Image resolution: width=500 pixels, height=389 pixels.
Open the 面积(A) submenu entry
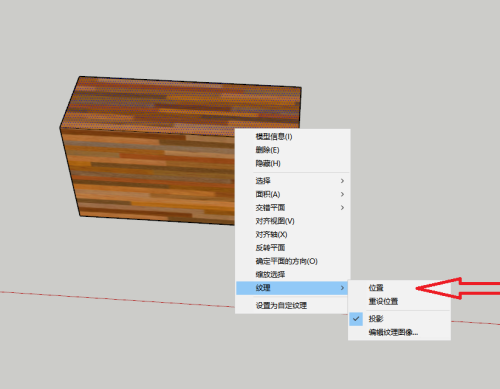point(293,194)
